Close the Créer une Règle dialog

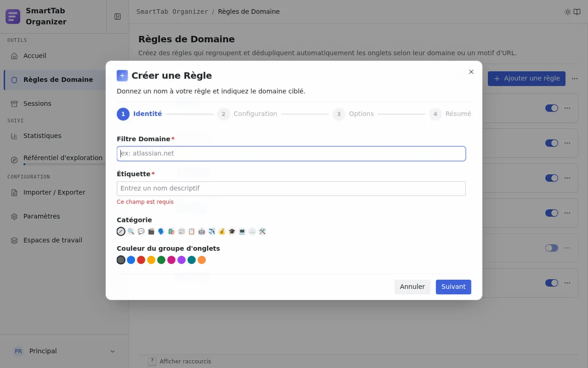[x=471, y=72]
